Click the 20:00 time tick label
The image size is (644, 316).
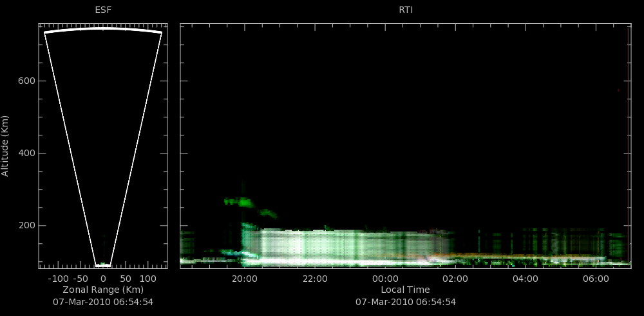(x=244, y=279)
